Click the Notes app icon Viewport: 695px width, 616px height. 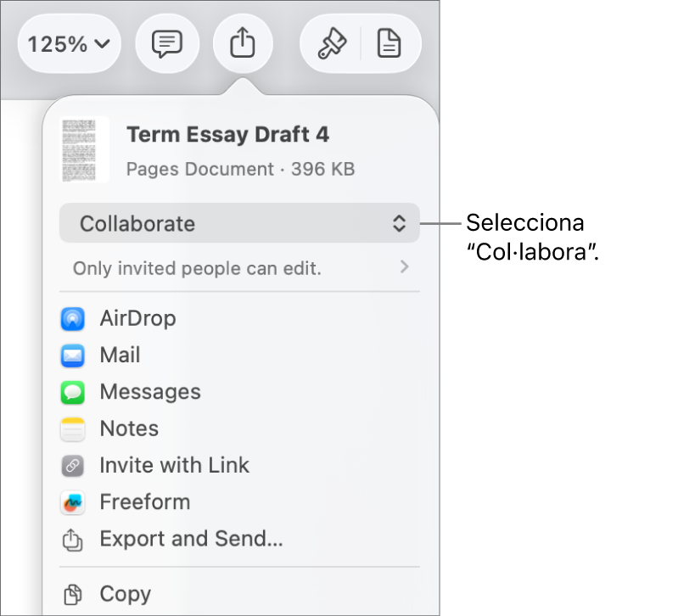[73, 429]
